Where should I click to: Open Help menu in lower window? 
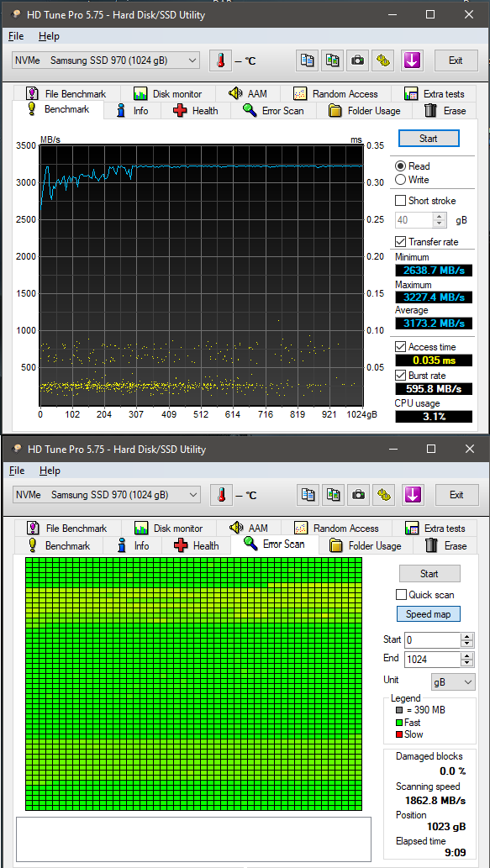click(x=50, y=471)
